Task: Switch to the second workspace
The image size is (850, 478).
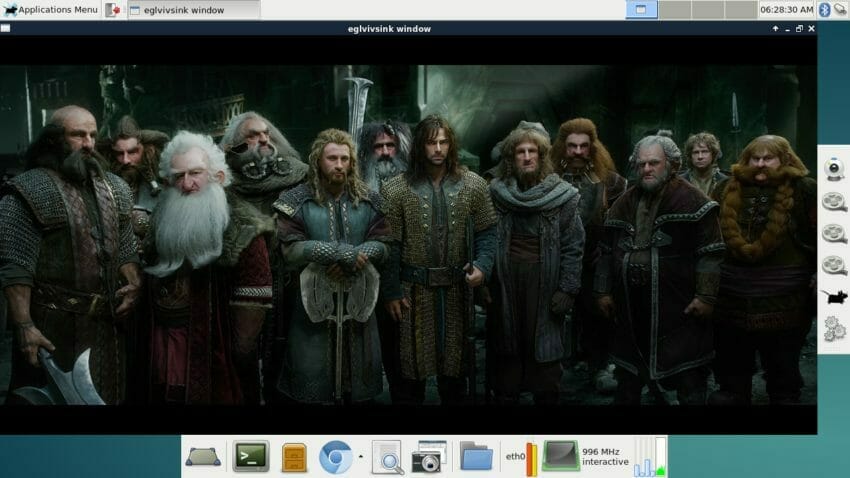Action: (x=674, y=9)
